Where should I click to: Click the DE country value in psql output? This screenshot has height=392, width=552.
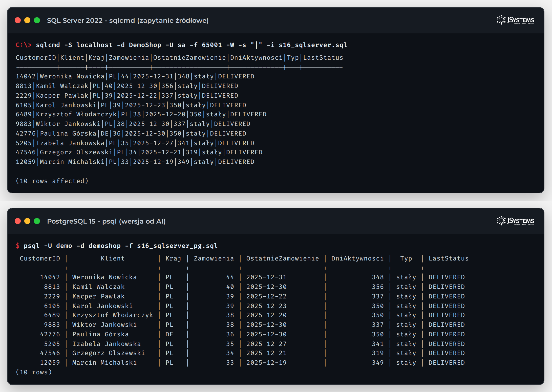[x=169, y=334]
